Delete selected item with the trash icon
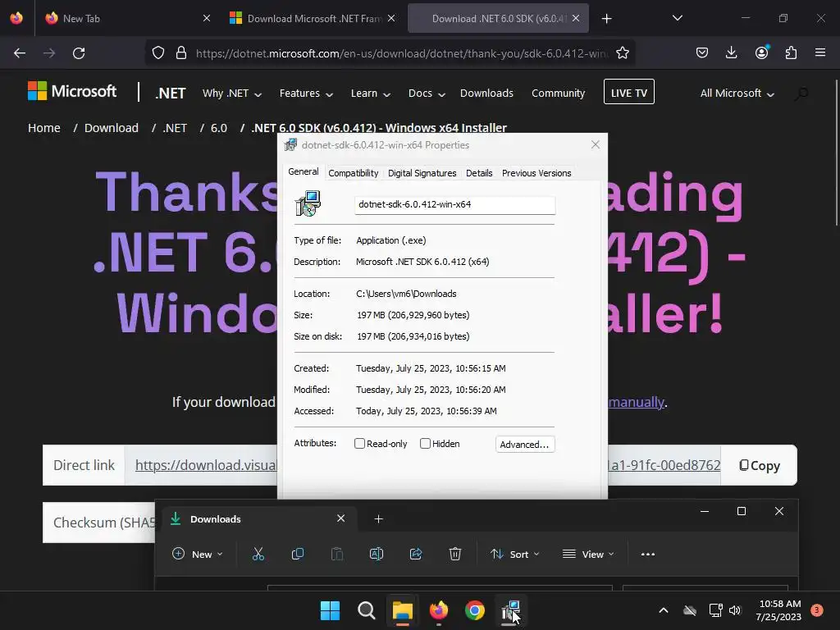The height and width of the screenshot is (630, 840). coord(454,554)
